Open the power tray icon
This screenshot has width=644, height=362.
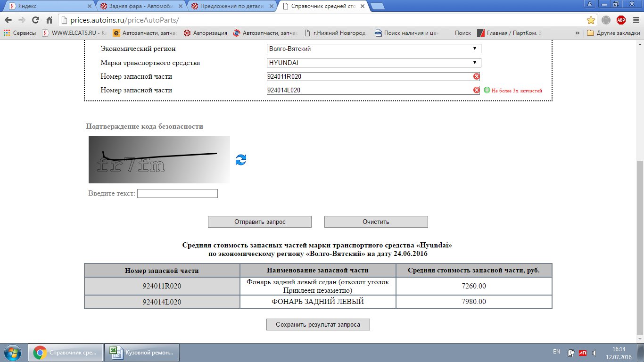[x=571, y=352]
